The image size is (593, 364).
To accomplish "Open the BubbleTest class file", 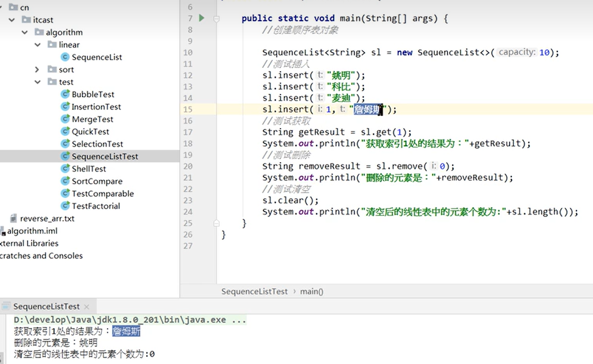I will coord(93,94).
